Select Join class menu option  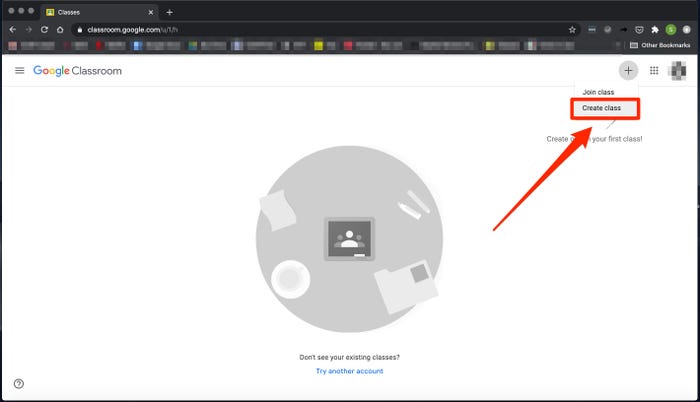click(598, 92)
